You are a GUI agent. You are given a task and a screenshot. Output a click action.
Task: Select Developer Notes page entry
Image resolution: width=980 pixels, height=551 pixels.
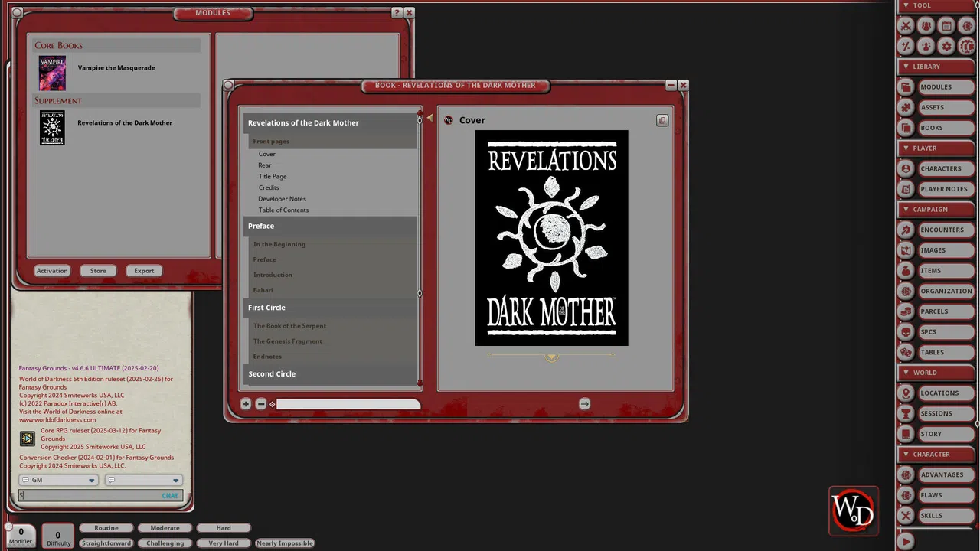click(282, 199)
